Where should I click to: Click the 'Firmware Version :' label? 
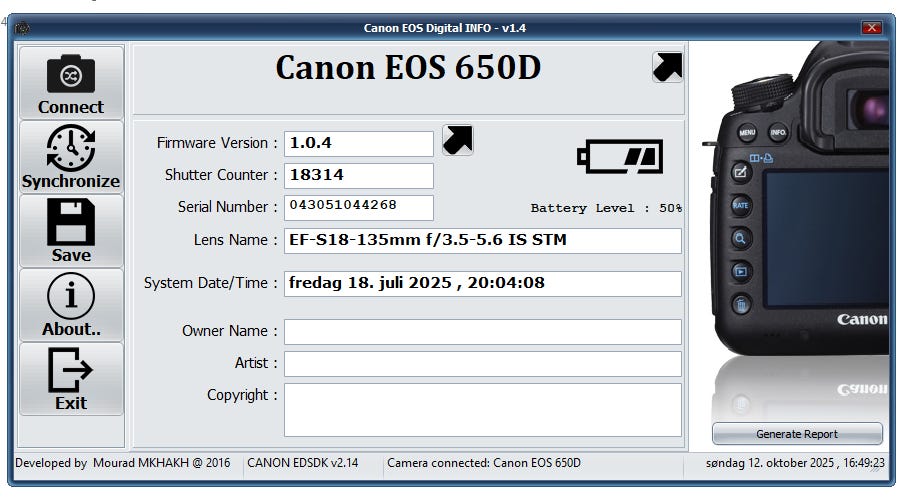[x=217, y=143]
